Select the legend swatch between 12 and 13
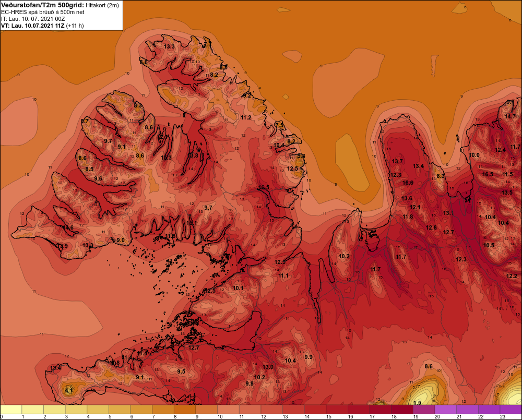522x420 pixels. [272, 410]
